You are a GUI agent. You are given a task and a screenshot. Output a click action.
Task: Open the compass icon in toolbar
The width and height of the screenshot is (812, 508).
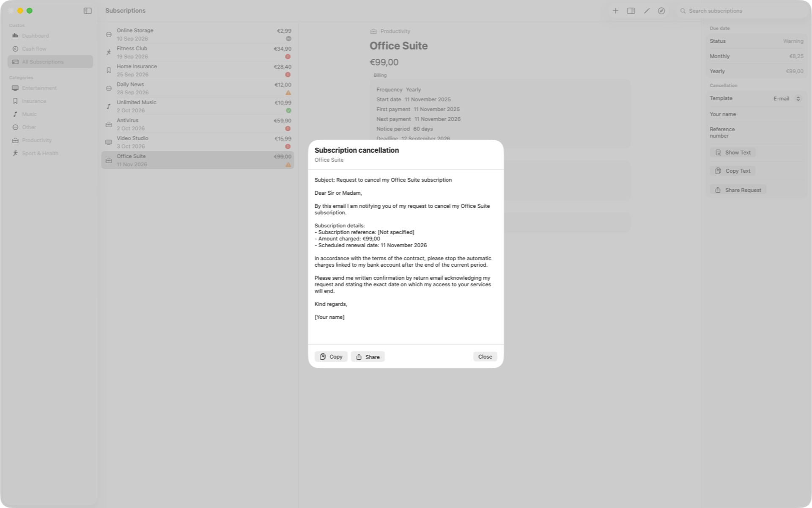[661, 11]
